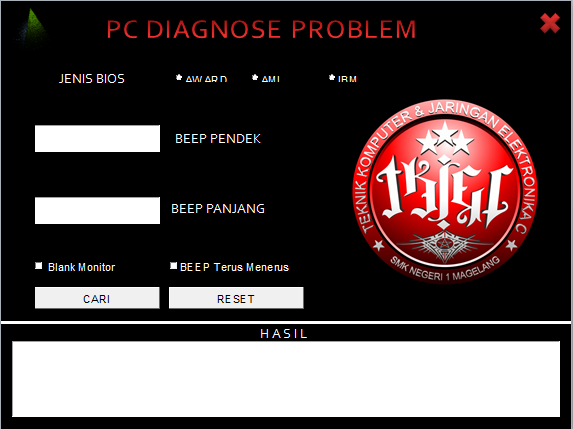
Task: Select the IBM BIOS radio button
Action: 332,77
